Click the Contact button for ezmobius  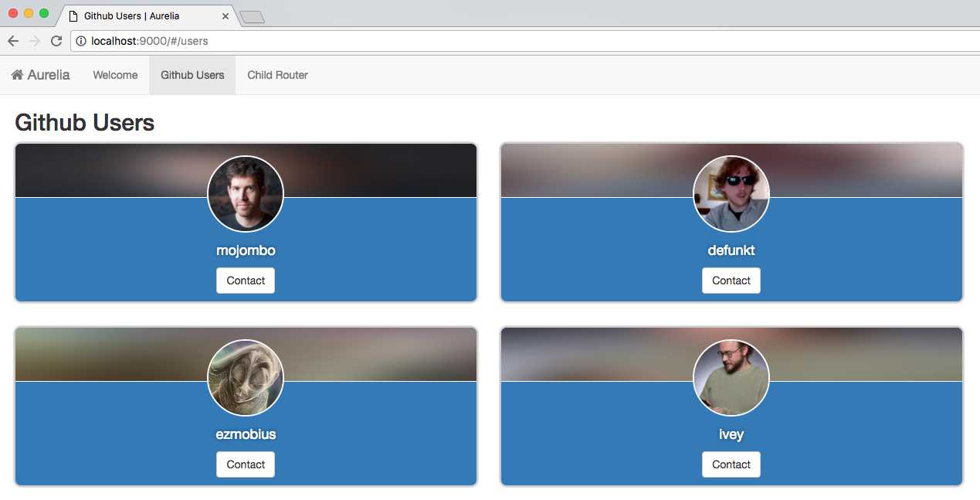coord(246,464)
